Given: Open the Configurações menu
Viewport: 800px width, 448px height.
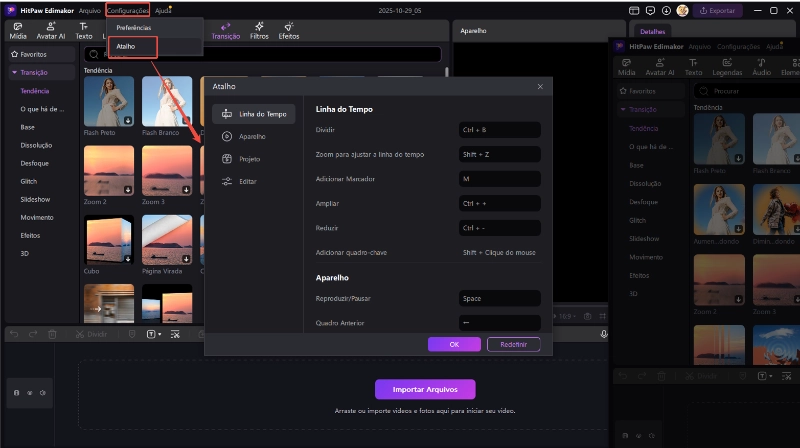Looking at the screenshot, I should pos(127,10).
